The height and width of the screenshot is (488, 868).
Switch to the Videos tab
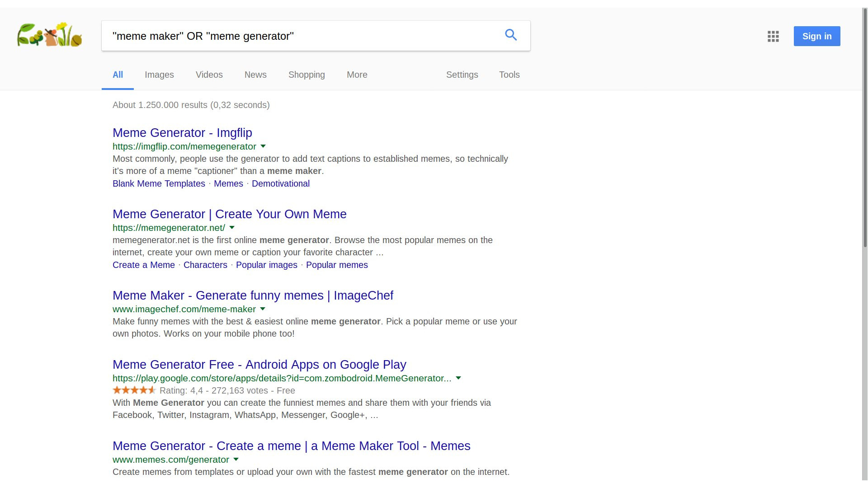click(x=209, y=75)
